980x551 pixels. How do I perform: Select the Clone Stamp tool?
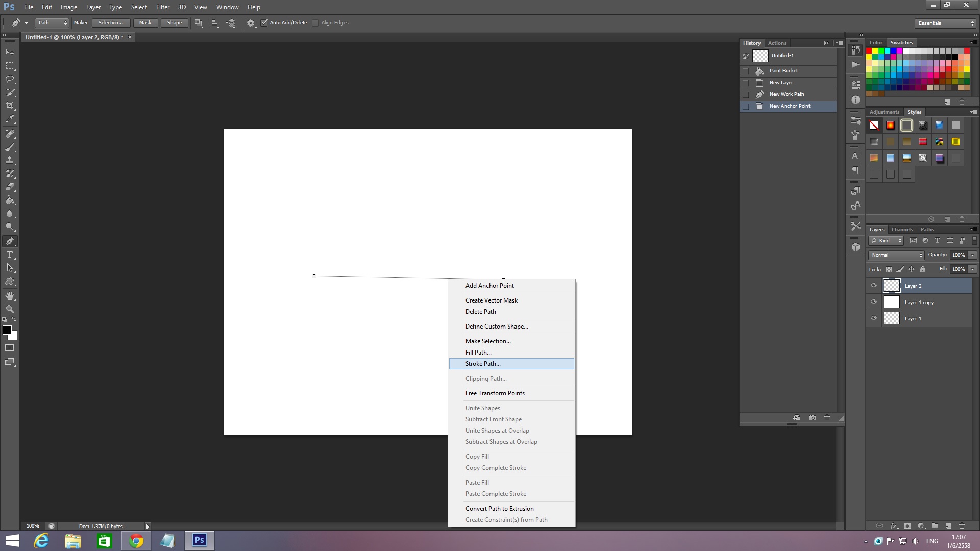click(10, 160)
